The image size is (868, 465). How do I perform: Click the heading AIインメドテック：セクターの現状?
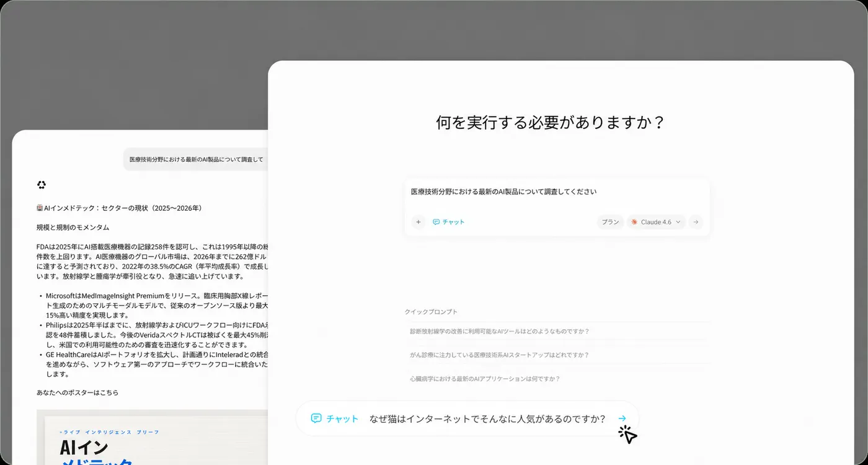(120, 208)
